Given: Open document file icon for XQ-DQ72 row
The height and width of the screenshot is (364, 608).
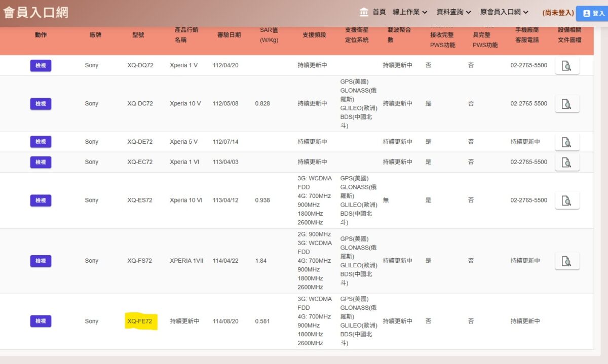Looking at the screenshot, I should (567, 65).
